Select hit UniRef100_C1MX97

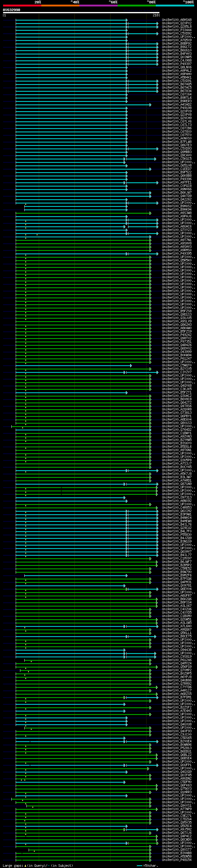click(x=177, y=558)
